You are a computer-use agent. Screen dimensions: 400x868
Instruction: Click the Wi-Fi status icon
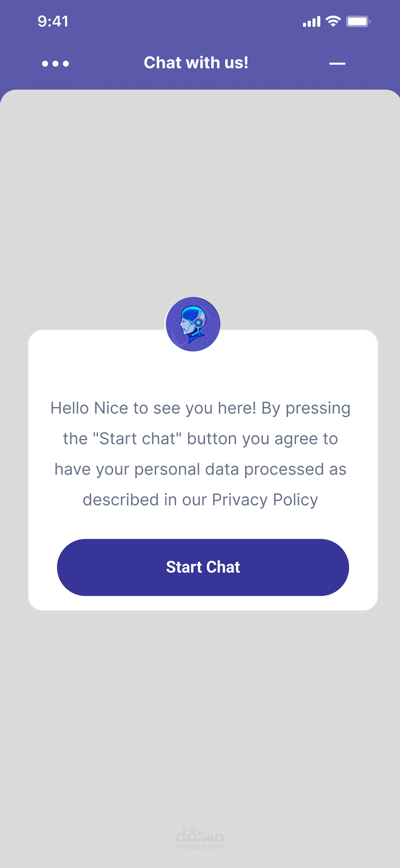point(333,22)
